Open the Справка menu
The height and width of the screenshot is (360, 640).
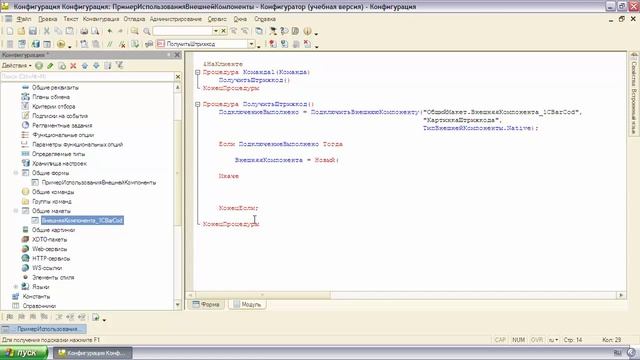pos(264,19)
